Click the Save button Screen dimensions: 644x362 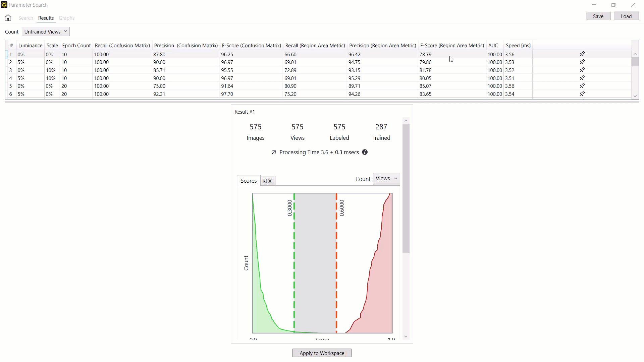tap(598, 16)
